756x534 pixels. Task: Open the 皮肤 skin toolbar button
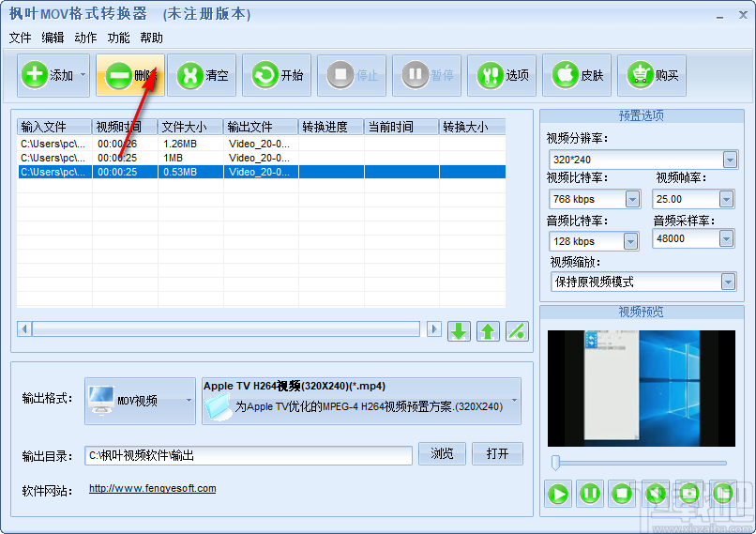pyautogui.click(x=577, y=75)
